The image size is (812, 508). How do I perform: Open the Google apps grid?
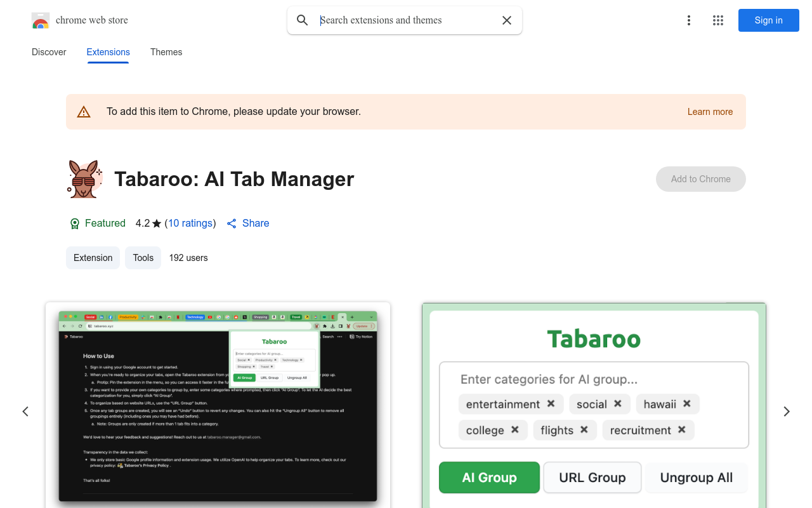tap(718, 20)
